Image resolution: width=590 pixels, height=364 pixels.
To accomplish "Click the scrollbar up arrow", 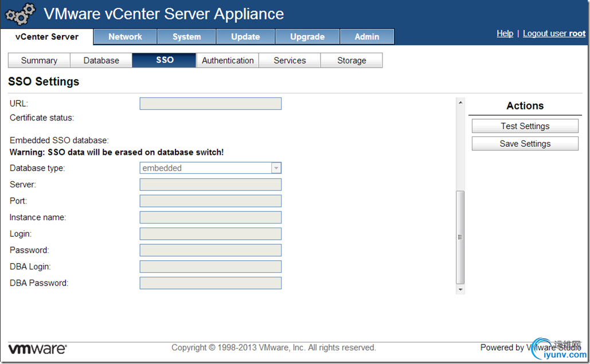I will 460,102.
